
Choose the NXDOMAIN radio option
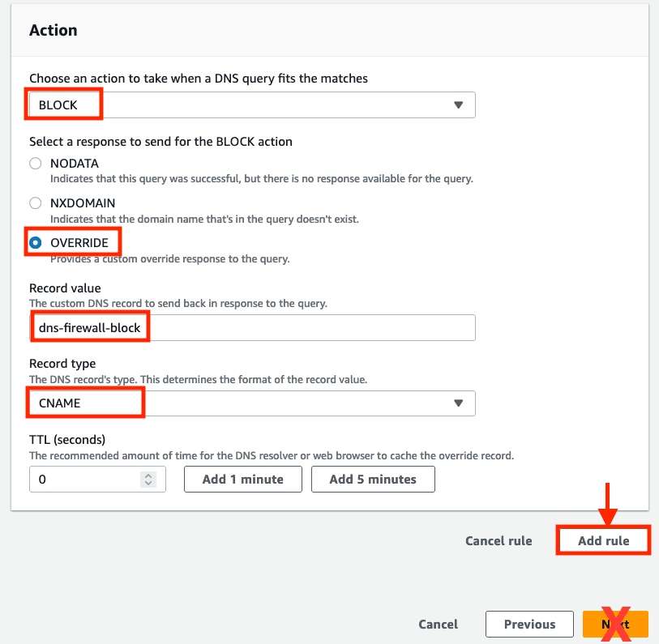[36, 203]
